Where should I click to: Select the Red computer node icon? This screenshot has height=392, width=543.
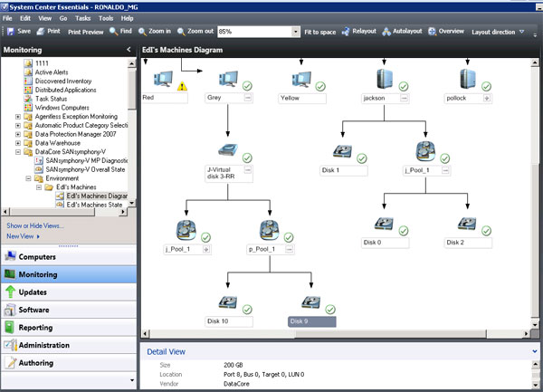pyautogui.click(x=163, y=79)
